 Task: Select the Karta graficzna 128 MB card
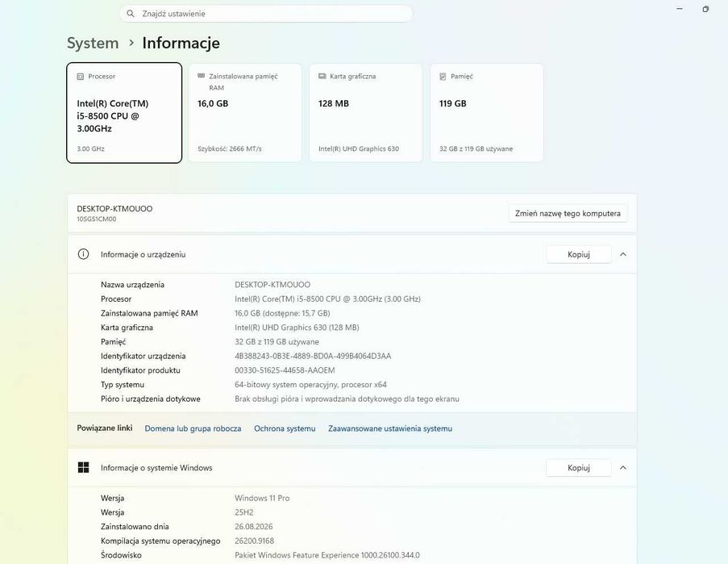(366, 113)
